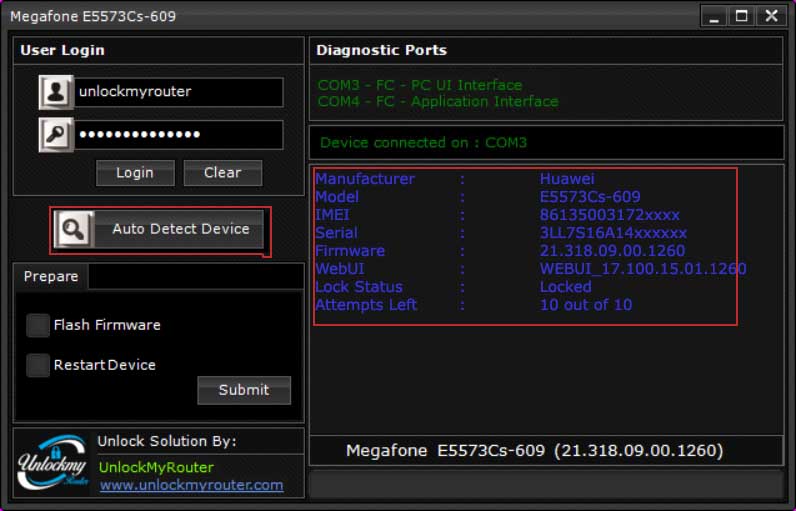Click the Lock Status value Locked
796x511 pixels.
click(x=565, y=287)
